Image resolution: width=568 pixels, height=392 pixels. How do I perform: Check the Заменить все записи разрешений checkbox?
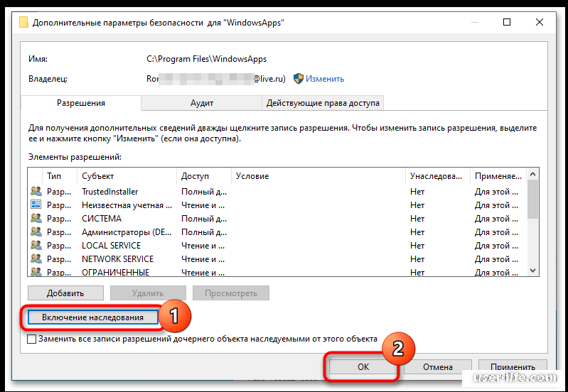[x=32, y=339]
